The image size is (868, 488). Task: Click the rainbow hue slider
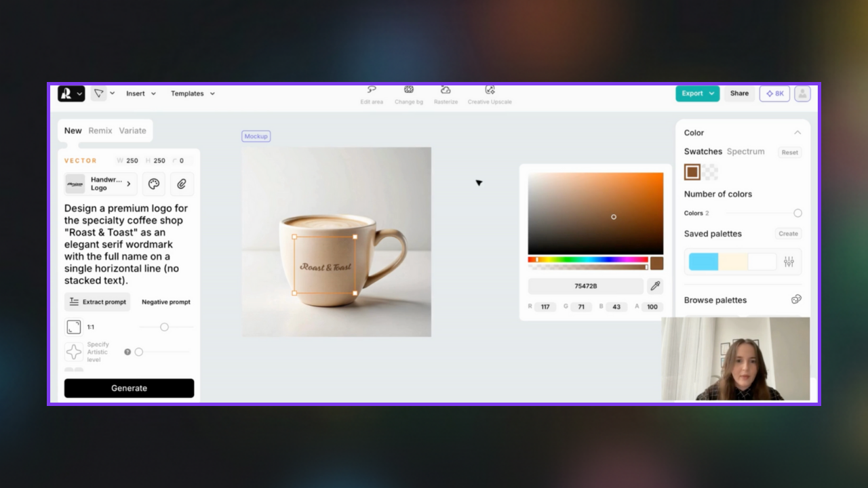point(588,260)
